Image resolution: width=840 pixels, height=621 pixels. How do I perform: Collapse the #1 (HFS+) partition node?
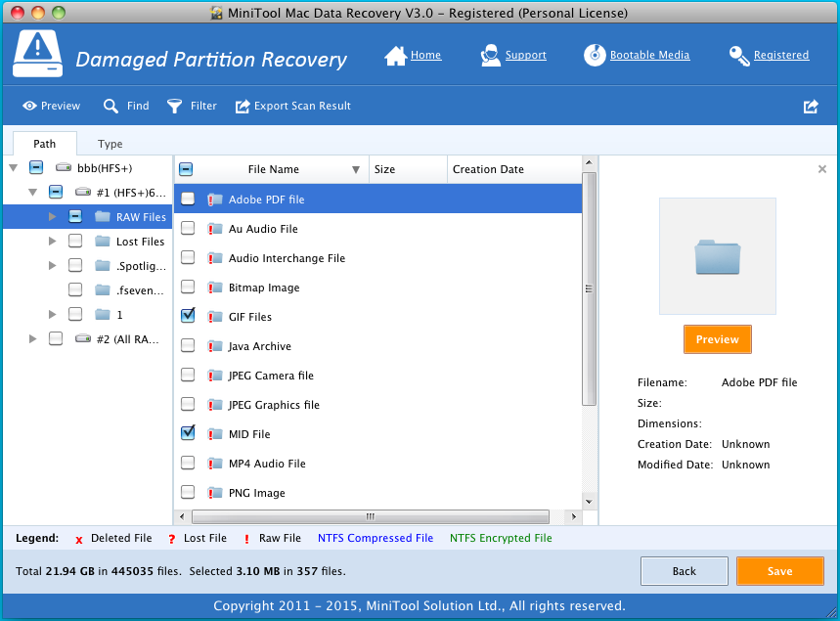click(32, 192)
